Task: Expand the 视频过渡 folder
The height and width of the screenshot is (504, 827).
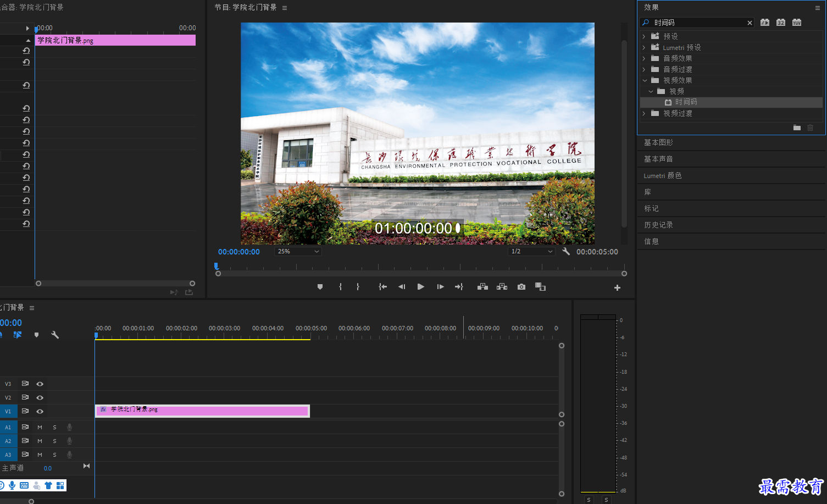Action: click(644, 113)
